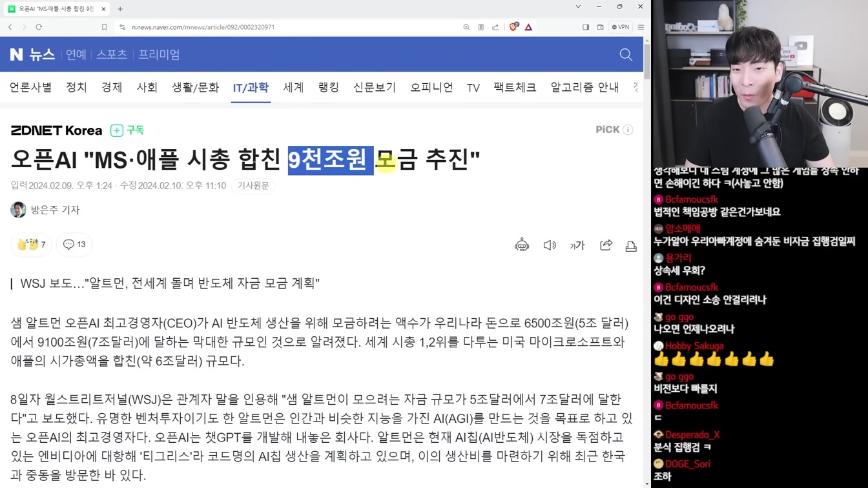This screenshot has height=488, width=868.
Task: Open the 스포츠 section
Action: click(x=112, y=55)
